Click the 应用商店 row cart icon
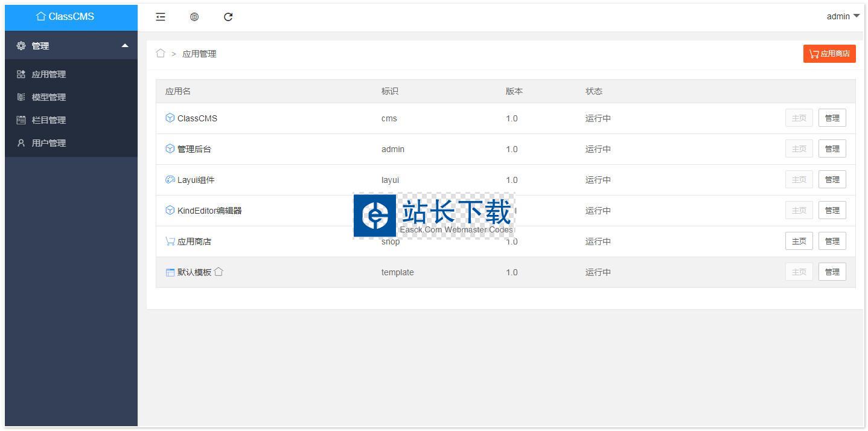Image resolution: width=868 pixels, height=431 pixels. 170,241
